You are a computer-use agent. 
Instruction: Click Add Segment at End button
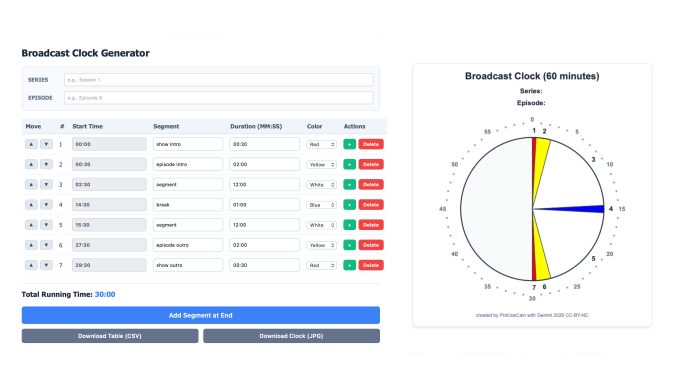(x=201, y=315)
